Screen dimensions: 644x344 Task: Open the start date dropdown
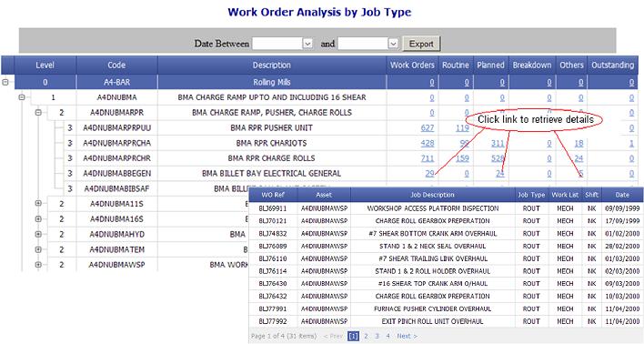[x=307, y=44]
